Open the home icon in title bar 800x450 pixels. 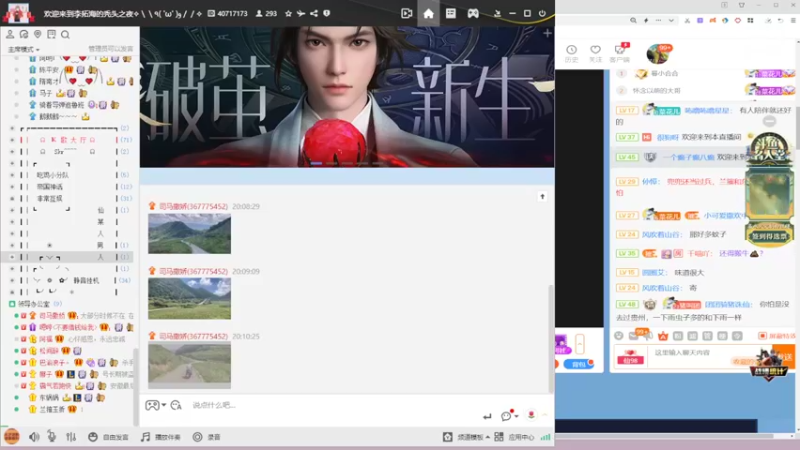429,14
